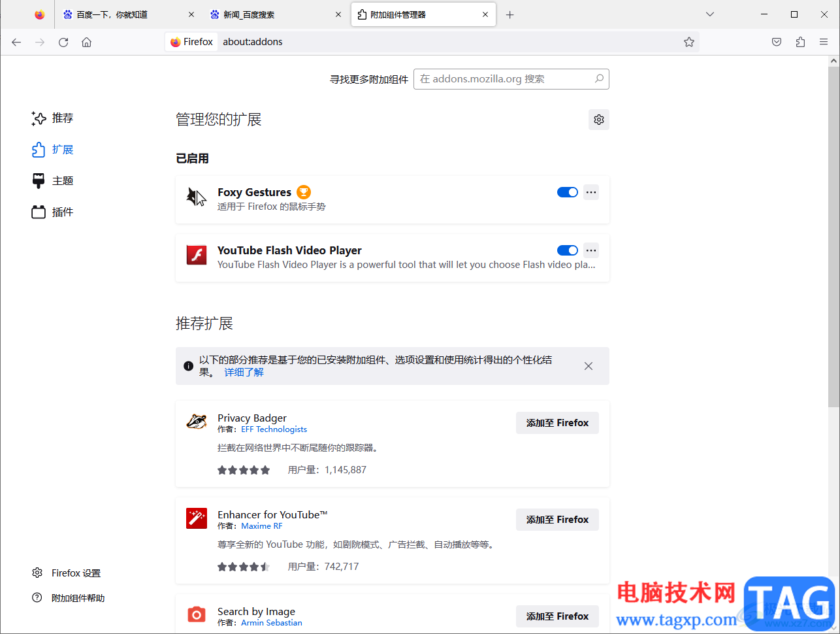Screen dimensions: 840x634
Task: Switch to the 新闻_百度搜索 tab
Action: tap(276, 14)
